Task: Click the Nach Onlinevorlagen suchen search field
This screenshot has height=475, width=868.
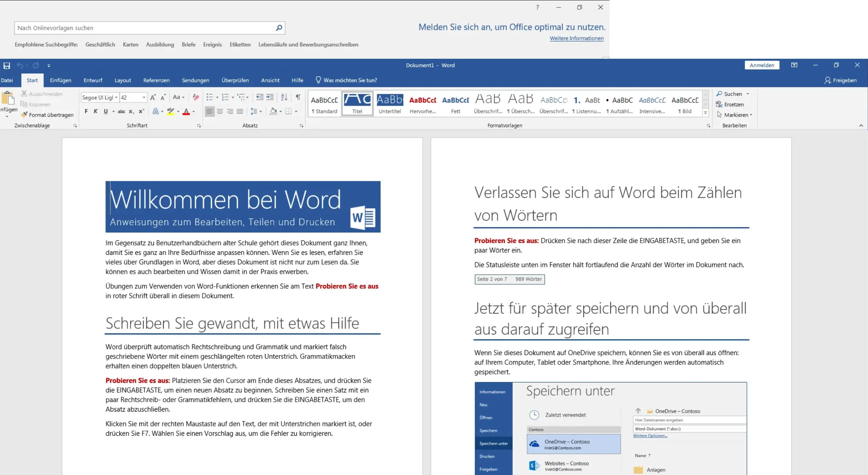Action: click(x=144, y=28)
